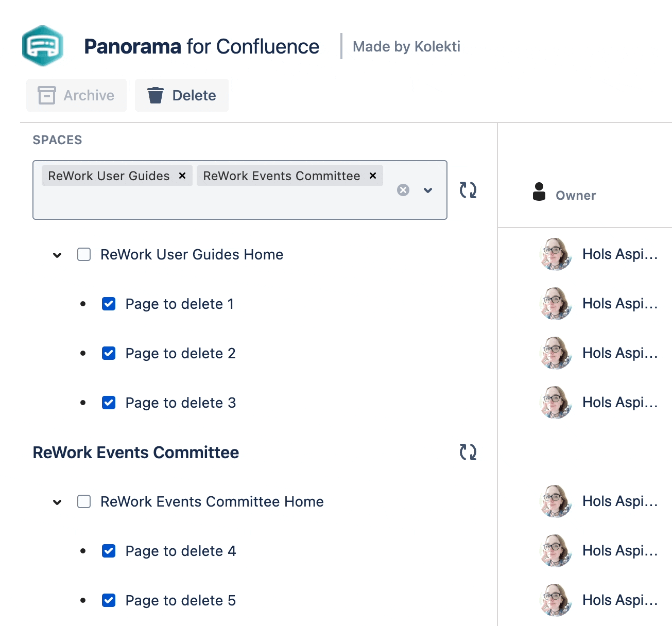The width and height of the screenshot is (672, 626).
Task: Click the ReWork User Guides Home title
Action: [192, 254]
